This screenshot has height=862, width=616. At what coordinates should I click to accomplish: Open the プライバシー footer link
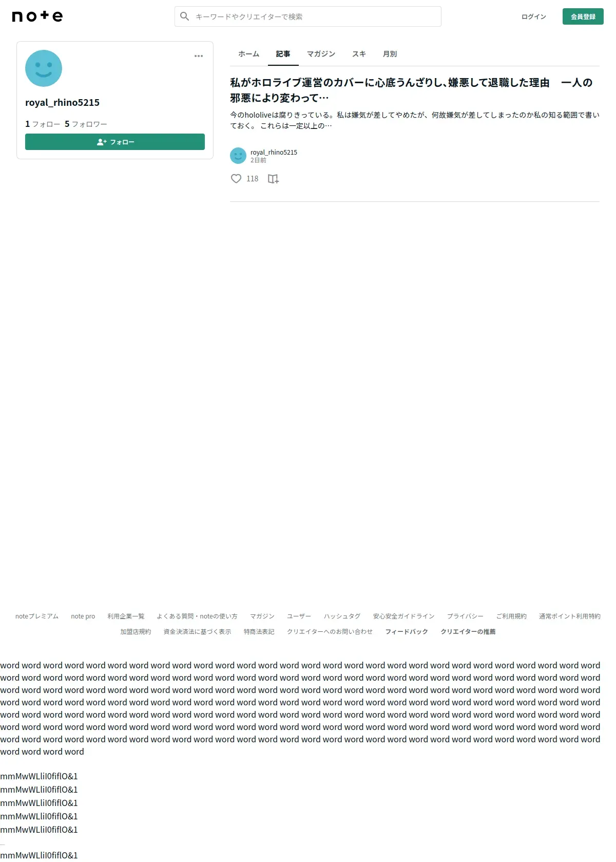pyautogui.click(x=465, y=616)
